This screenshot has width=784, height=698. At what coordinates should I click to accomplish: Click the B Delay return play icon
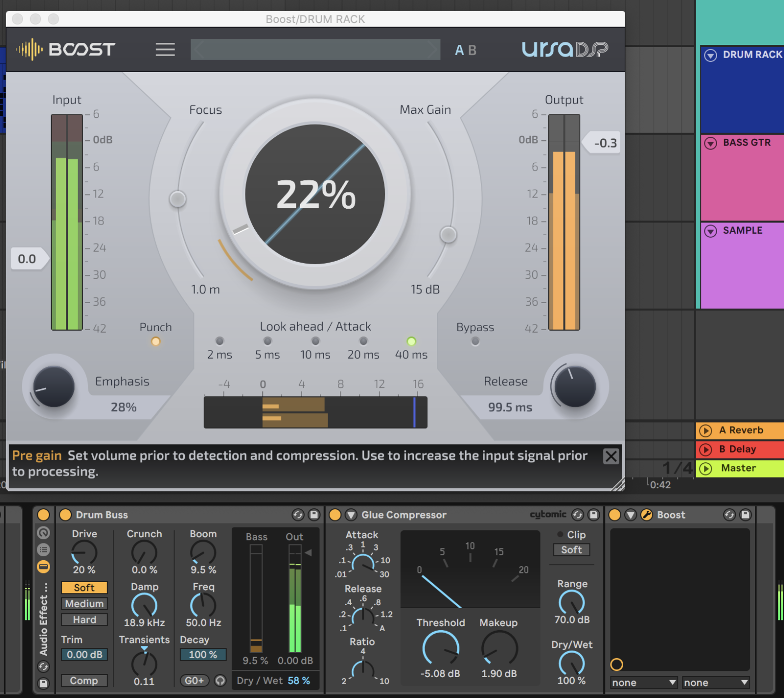click(x=705, y=450)
